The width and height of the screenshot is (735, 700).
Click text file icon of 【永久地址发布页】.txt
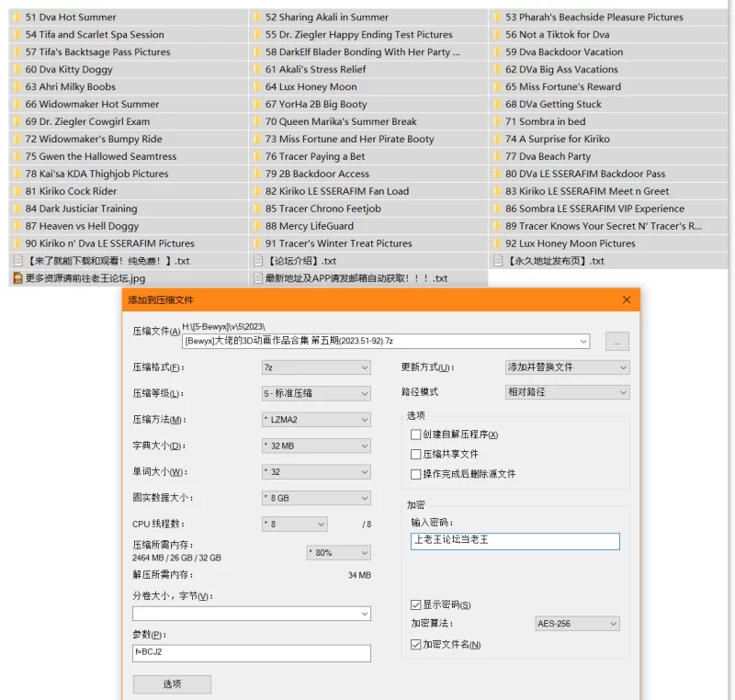[498, 261]
